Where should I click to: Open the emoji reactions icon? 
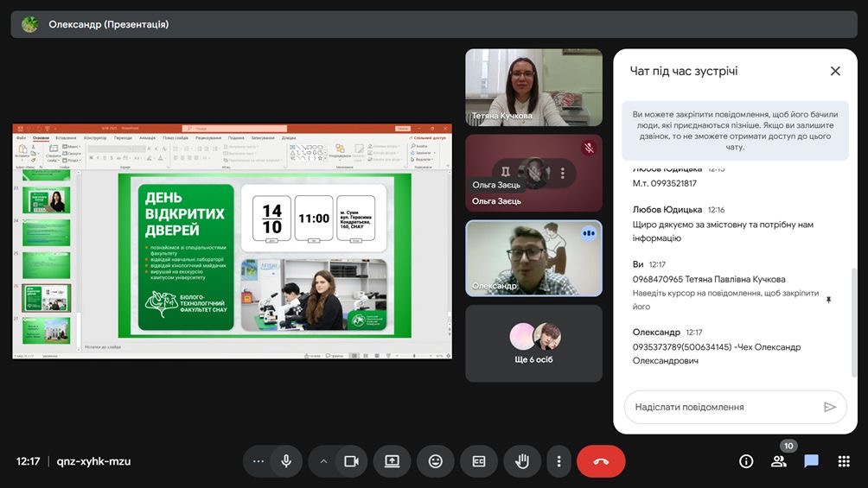click(436, 461)
